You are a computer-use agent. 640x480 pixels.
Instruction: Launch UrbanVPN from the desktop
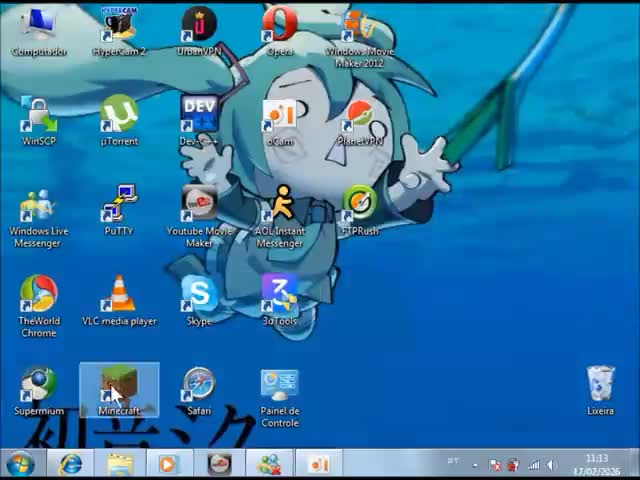(x=199, y=27)
